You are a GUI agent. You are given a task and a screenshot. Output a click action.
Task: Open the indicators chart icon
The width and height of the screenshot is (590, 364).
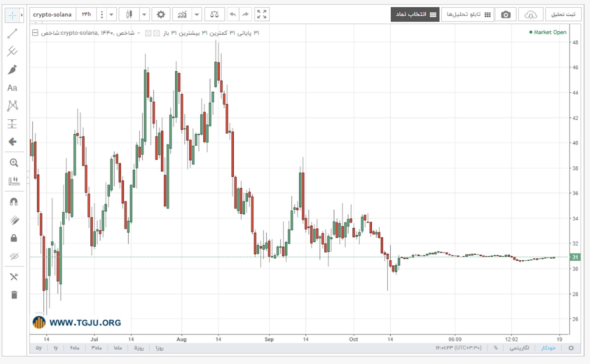point(182,15)
